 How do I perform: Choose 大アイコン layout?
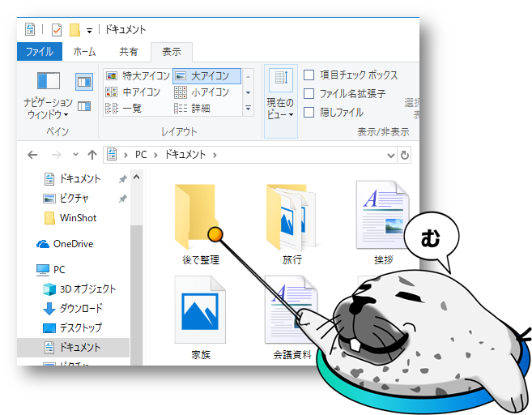[x=207, y=75]
